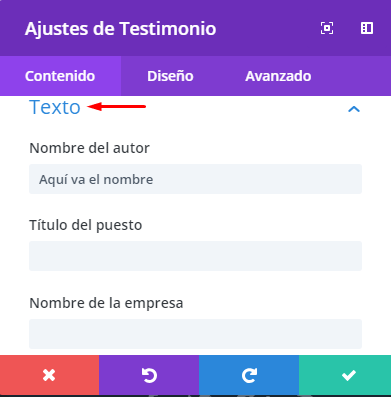Image resolution: width=391 pixels, height=397 pixels.
Task: Save changes with the green checkmark
Action: pyautogui.click(x=345, y=375)
